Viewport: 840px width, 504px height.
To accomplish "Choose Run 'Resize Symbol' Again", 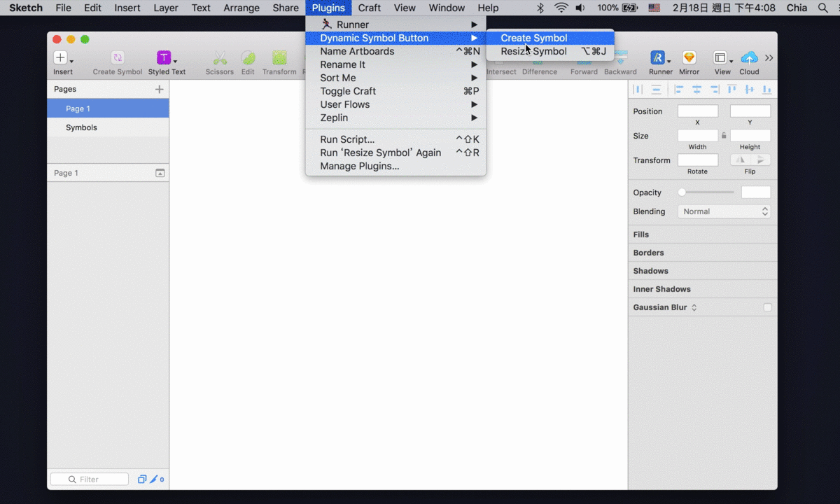I will (x=395, y=153).
